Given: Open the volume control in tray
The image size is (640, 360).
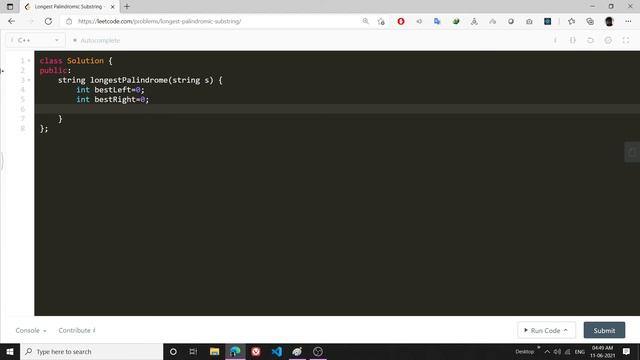Looking at the screenshot, I should pyautogui.click(x=557, y=351).
